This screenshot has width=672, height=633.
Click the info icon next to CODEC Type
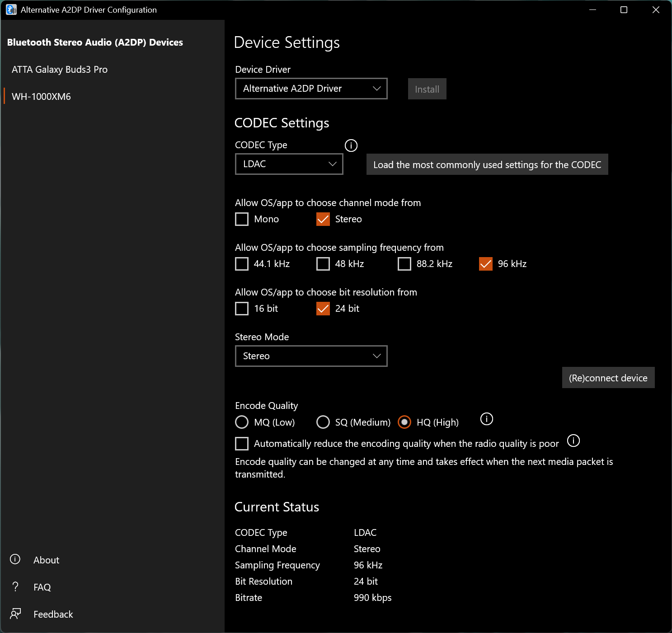tap(351, 145)
